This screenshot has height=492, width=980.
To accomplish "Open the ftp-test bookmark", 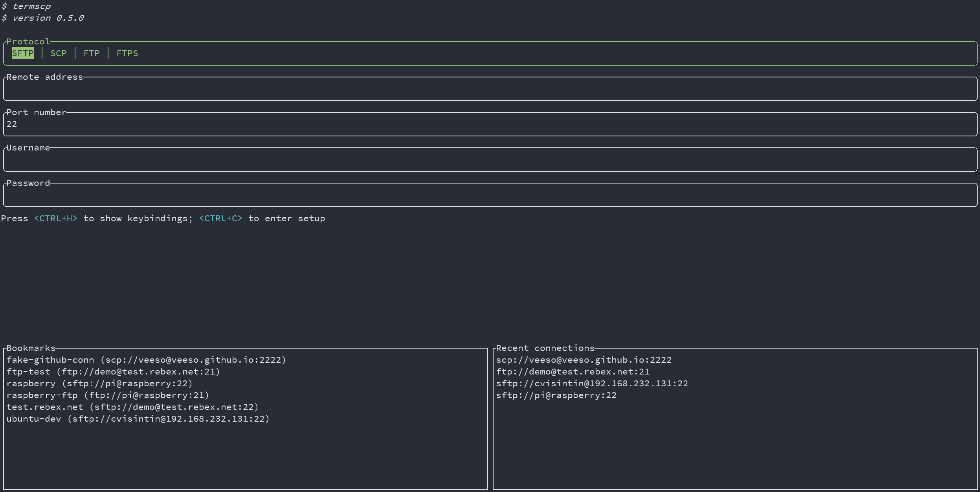I will pos(113,372).
